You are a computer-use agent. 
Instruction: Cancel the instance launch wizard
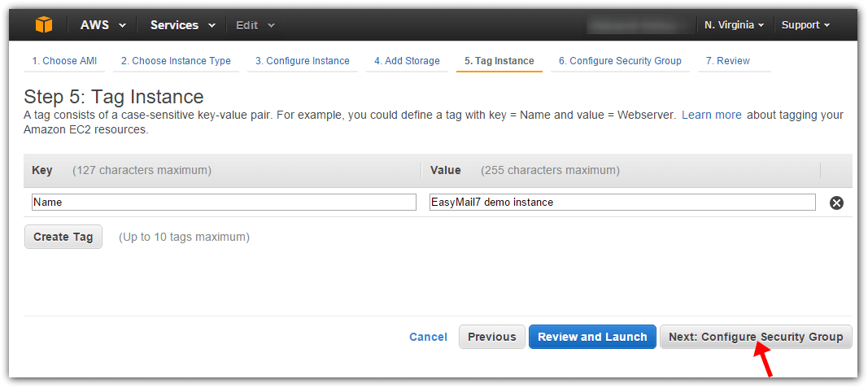pyautogui.click(x=428, y=337)
